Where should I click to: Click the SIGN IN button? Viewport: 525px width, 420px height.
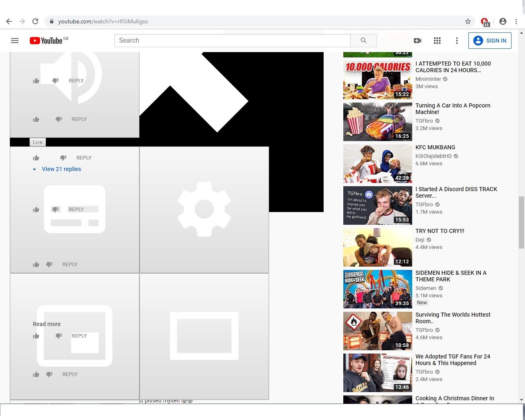click(x=490, y=41)
